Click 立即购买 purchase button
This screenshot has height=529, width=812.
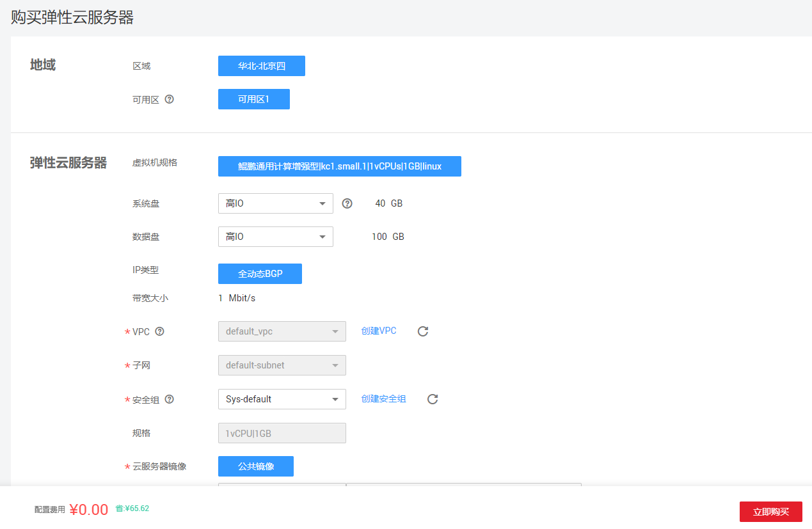point(771,512)
